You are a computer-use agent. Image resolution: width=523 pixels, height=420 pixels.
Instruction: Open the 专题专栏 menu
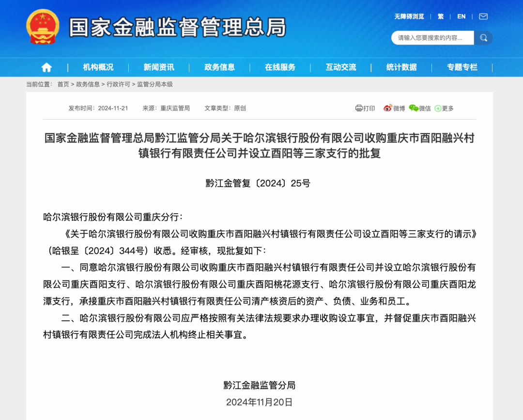tap(462, 67)
